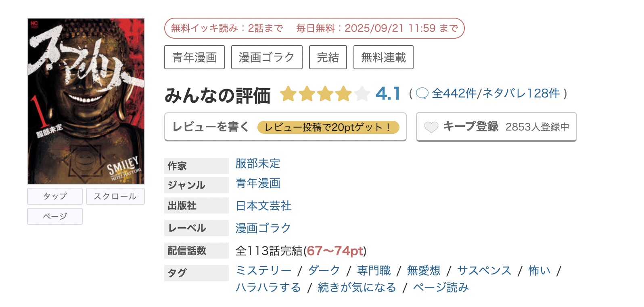644x307 pixels.
Task: Open the サスペンス tag
Action: point(484,270)
